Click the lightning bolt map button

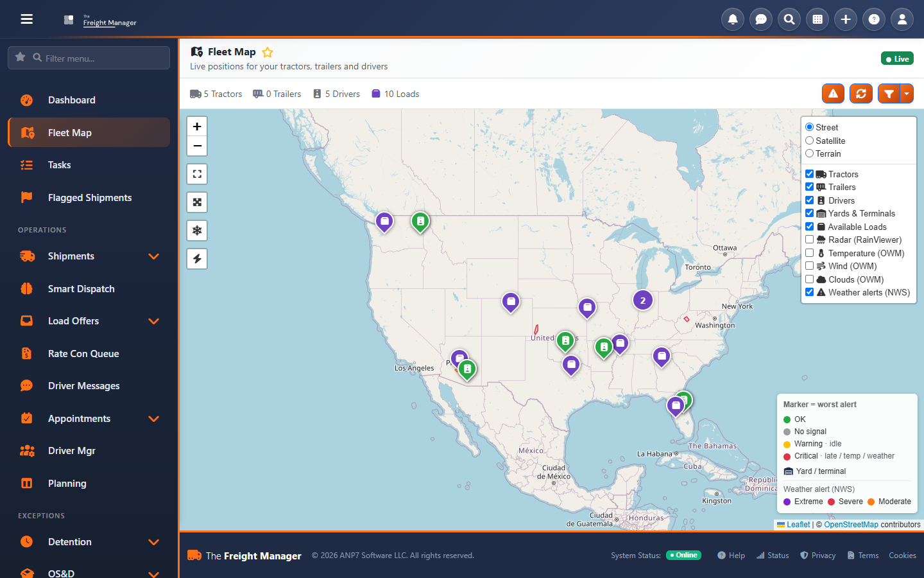tap(197, 259)
